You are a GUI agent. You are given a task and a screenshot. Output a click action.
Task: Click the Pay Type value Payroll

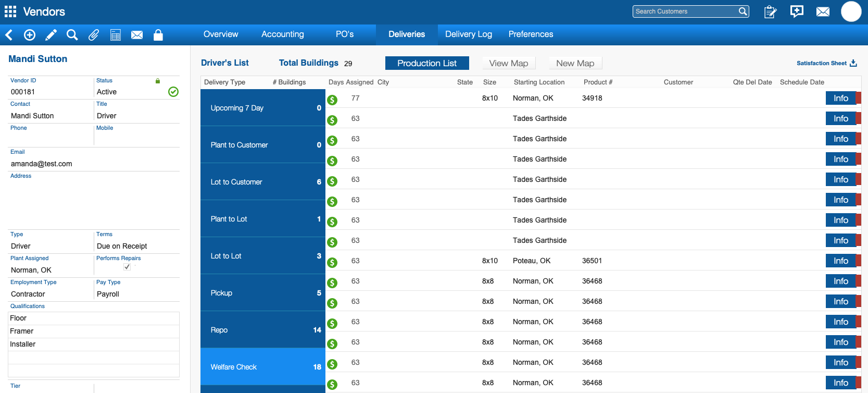tap(108, 294)
